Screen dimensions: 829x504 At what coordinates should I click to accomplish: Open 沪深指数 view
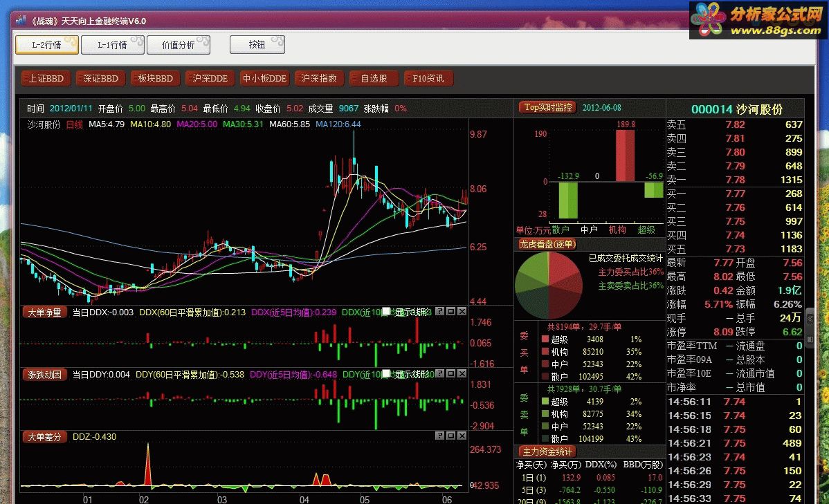click(x=319, y=78)
